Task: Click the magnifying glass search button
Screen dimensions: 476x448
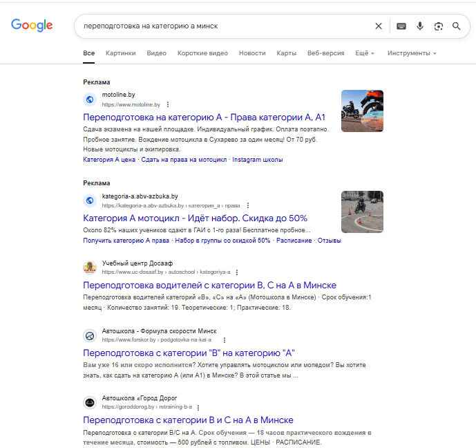Action: pos(456,26)
